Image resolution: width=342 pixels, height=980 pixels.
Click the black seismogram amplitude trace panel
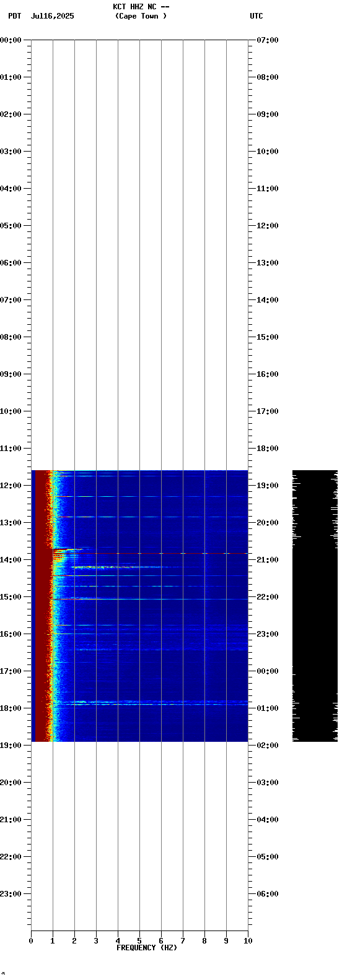pos(315,606)
